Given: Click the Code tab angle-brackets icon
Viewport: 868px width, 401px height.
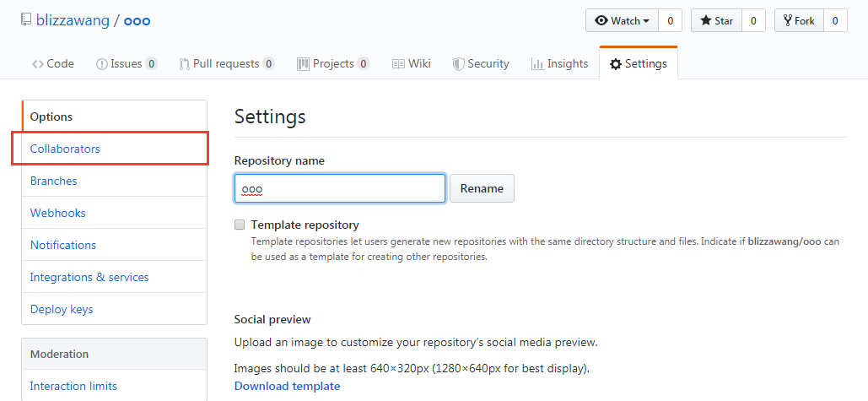Looking at the screenshot, I should coord(37,64).
